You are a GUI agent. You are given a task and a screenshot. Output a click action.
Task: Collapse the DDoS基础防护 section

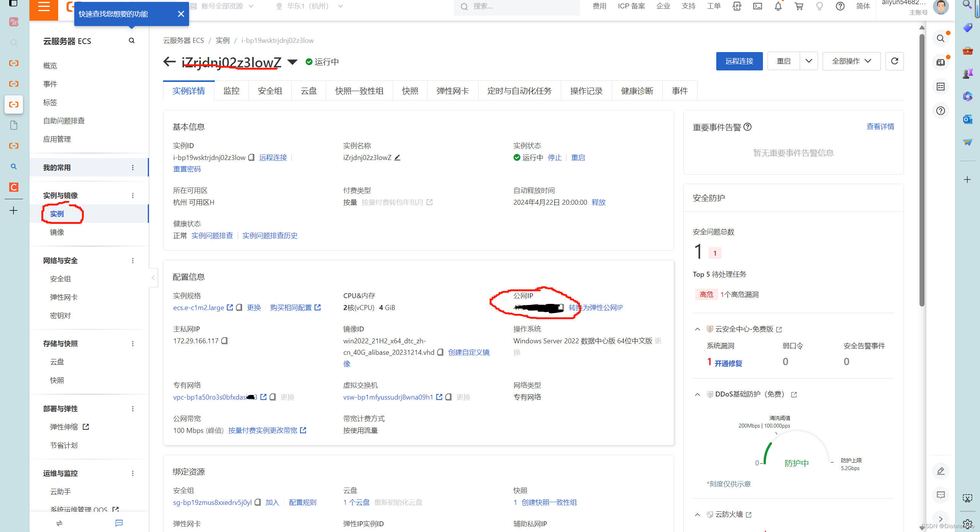click(697, 395)
